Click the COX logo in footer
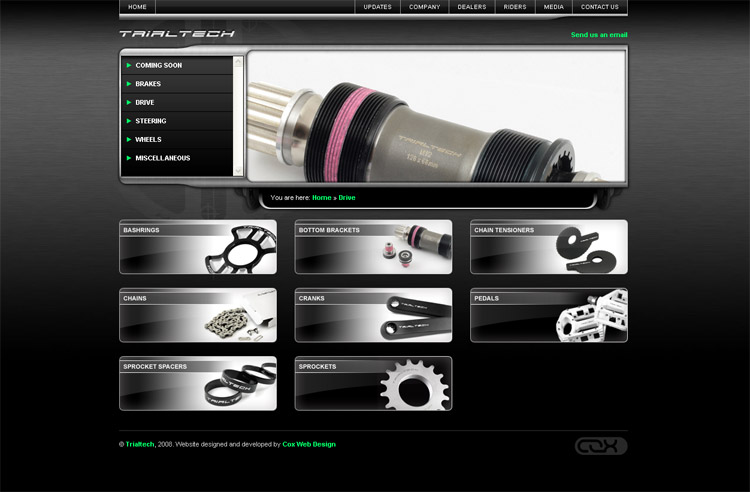Image resolution: width=750 pixels, height=492 pixels. click(x=601, y=446)
